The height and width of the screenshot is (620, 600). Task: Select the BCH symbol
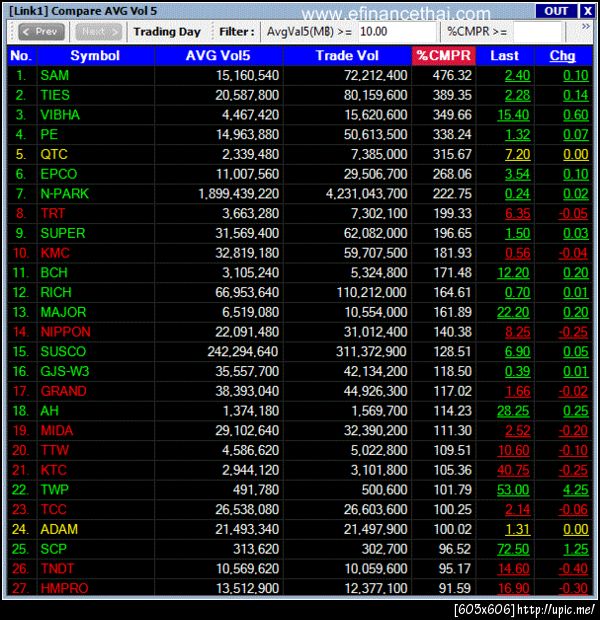pos(54,273)
